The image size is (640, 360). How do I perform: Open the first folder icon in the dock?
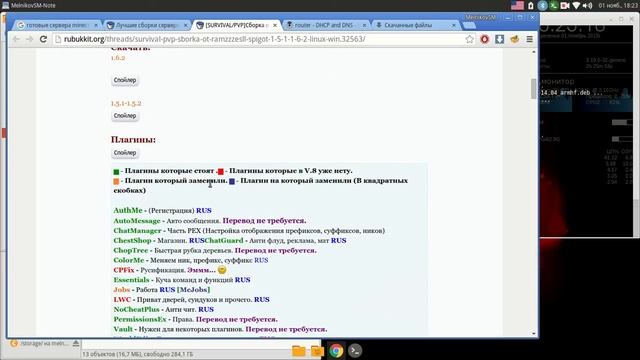[x=299, y=351]
